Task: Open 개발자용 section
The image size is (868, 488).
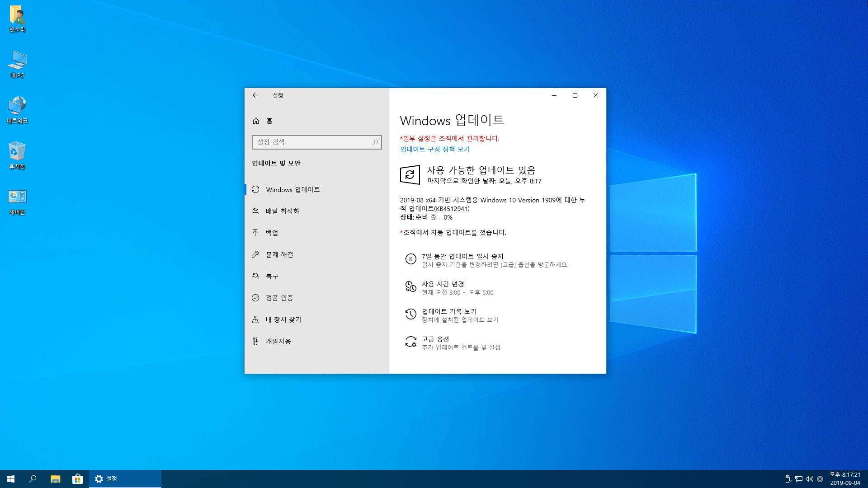Action: [316, 341]
